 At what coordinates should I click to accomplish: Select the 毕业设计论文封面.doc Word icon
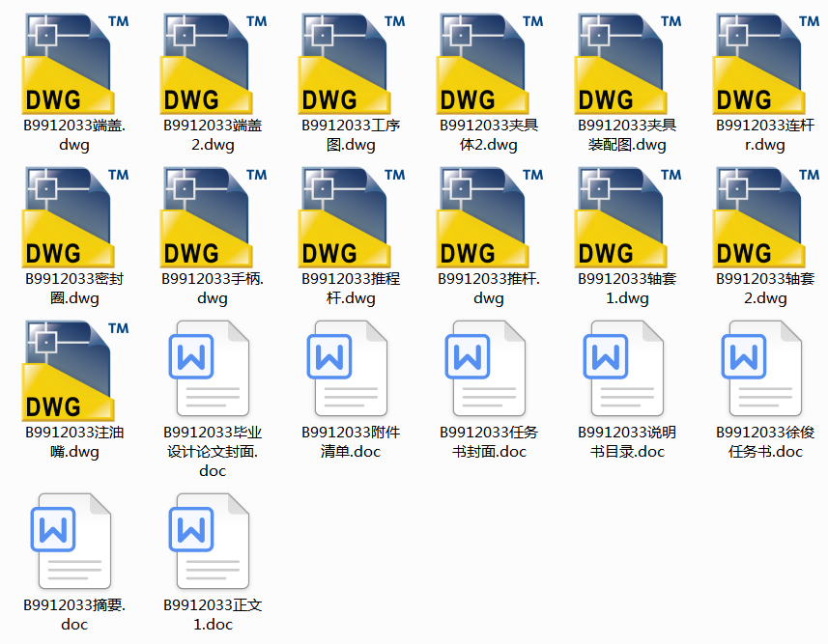(x=209, y=369)
